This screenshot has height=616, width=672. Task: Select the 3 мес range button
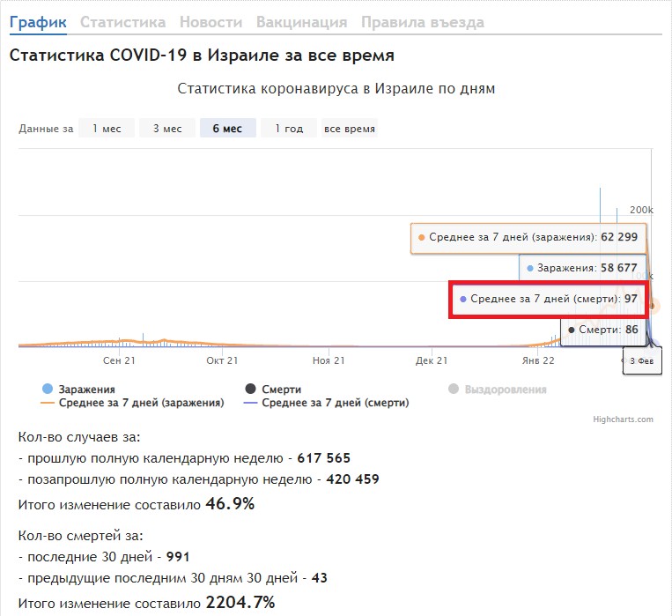[167, 129]
